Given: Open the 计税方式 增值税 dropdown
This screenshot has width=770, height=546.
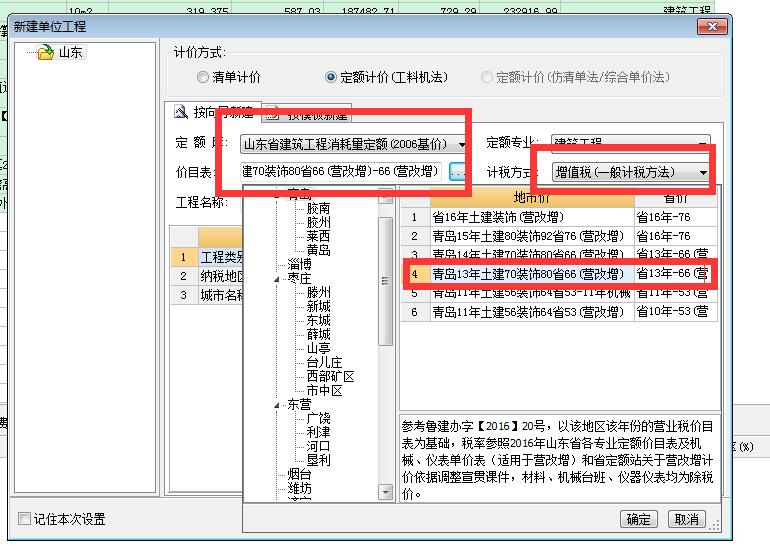Looking at the screenshot, I should tap(703, 172).
